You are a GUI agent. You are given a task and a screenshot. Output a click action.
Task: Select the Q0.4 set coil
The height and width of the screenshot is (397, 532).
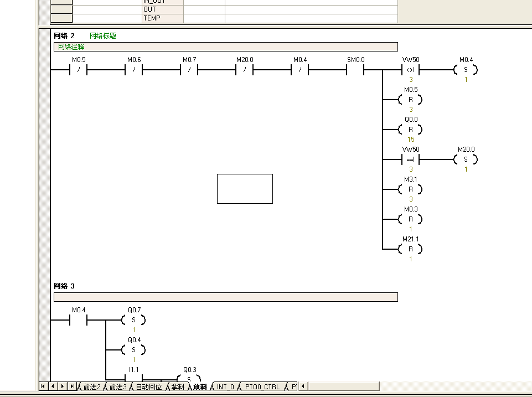(133, 350)
